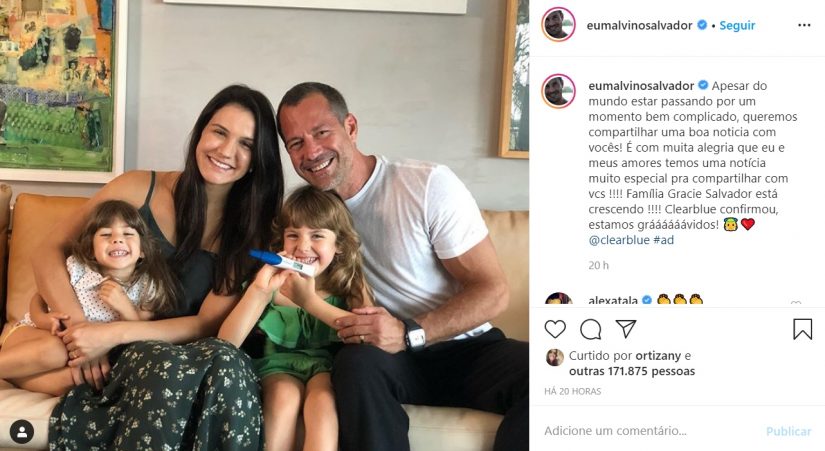Focus the Adicione um comentário field
Screen dimensions: 825x451
point(650,431)
